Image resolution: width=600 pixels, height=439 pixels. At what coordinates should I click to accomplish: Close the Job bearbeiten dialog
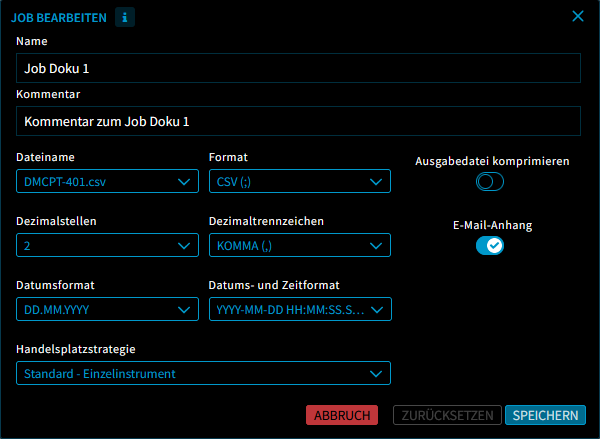click(578, 16)
